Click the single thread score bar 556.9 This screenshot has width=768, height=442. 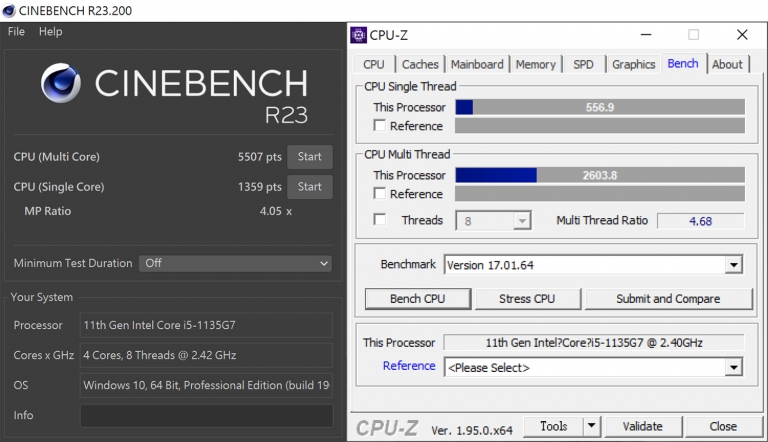[x=600, y=107]
